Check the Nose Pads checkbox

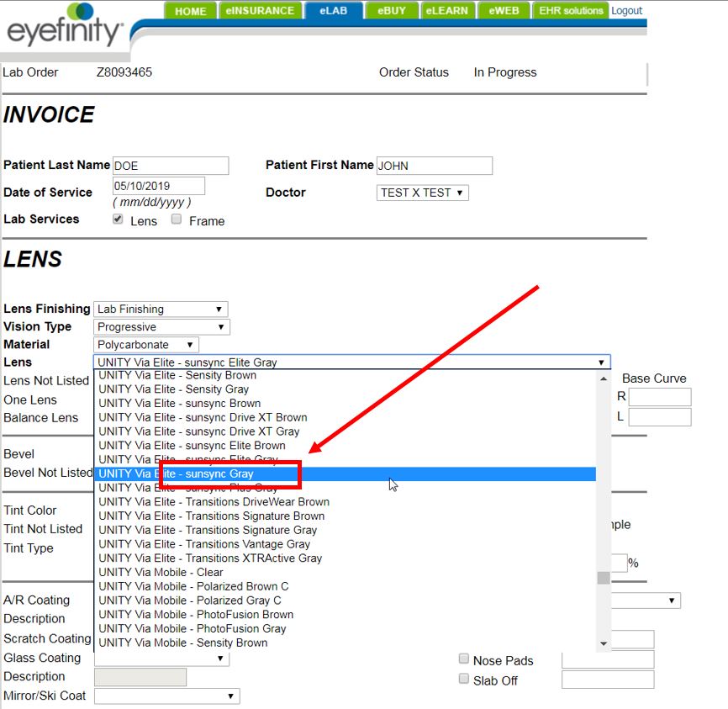[x=464, y=659]
